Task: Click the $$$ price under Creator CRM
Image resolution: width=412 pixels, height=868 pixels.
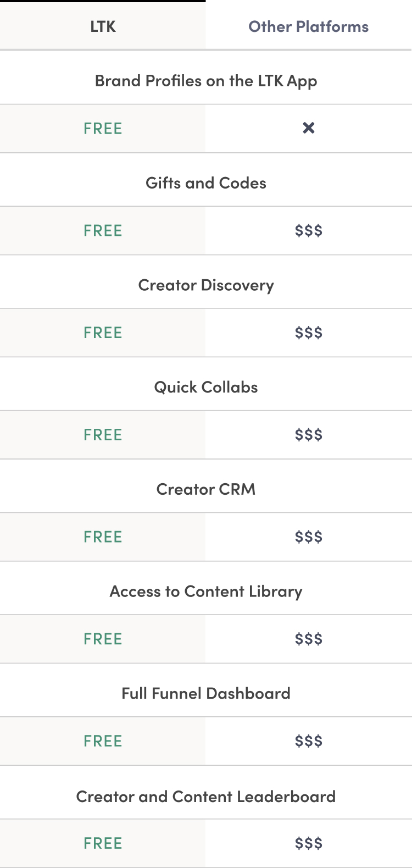Action: coord(309,537)
